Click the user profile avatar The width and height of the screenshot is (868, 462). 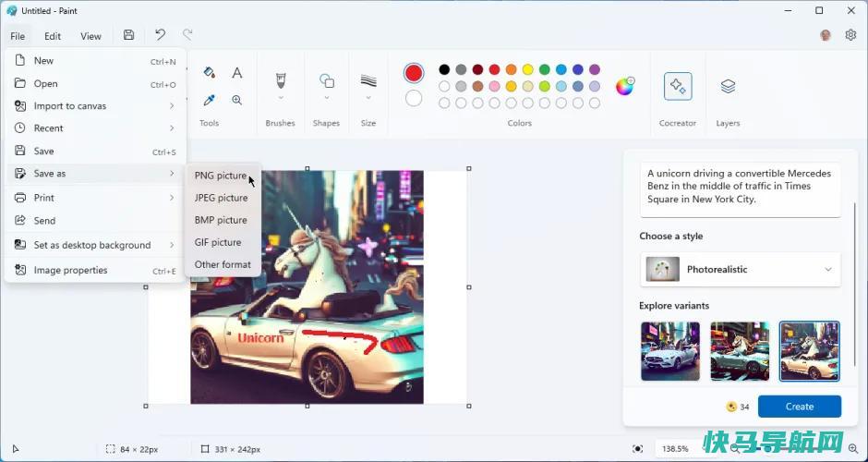pos(826,35)
